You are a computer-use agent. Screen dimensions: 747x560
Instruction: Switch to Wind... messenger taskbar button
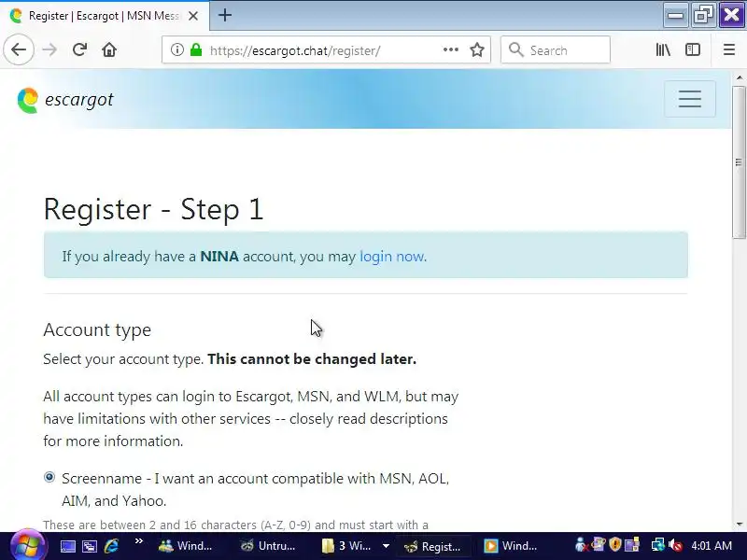tap(187, 546)
